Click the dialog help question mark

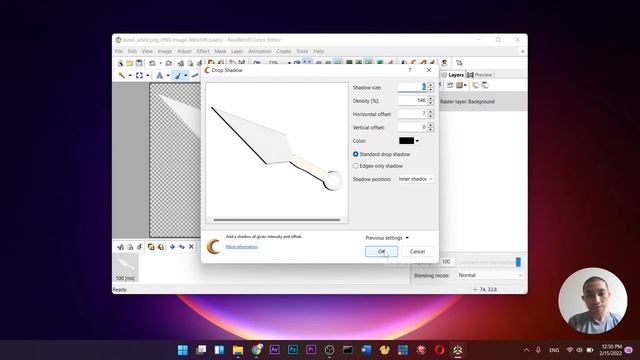pos(410,70)
